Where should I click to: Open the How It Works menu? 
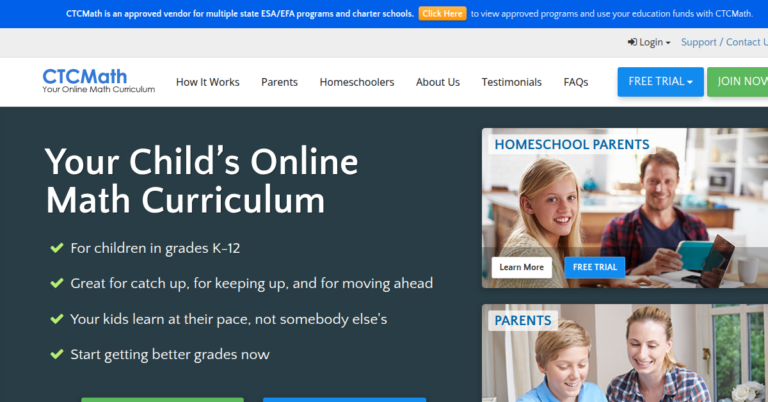point(208,82)
